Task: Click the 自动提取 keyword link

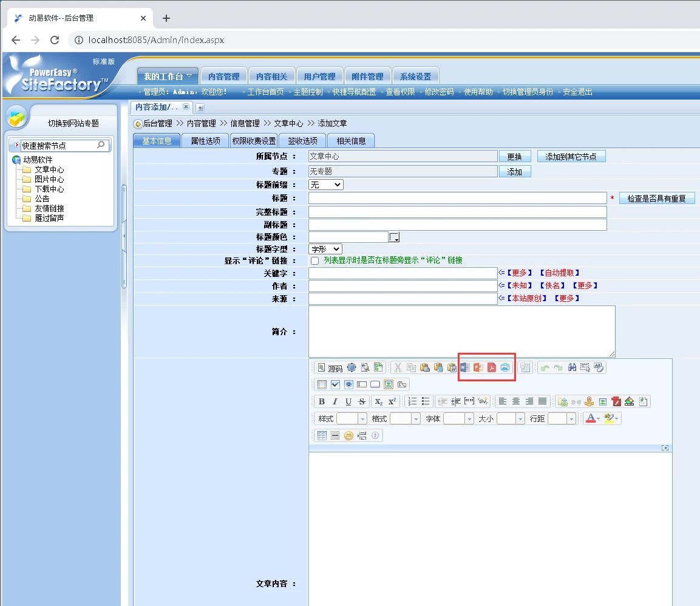Action: pos(559,273)
